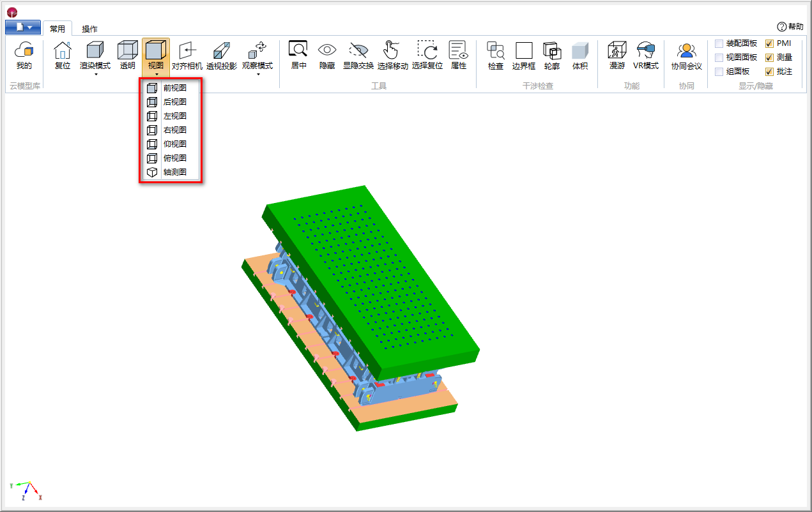The width and height of the screenshot is (812, 512).
Task: Choose 左视图 from the view menu
Action: tap(171, 116)
